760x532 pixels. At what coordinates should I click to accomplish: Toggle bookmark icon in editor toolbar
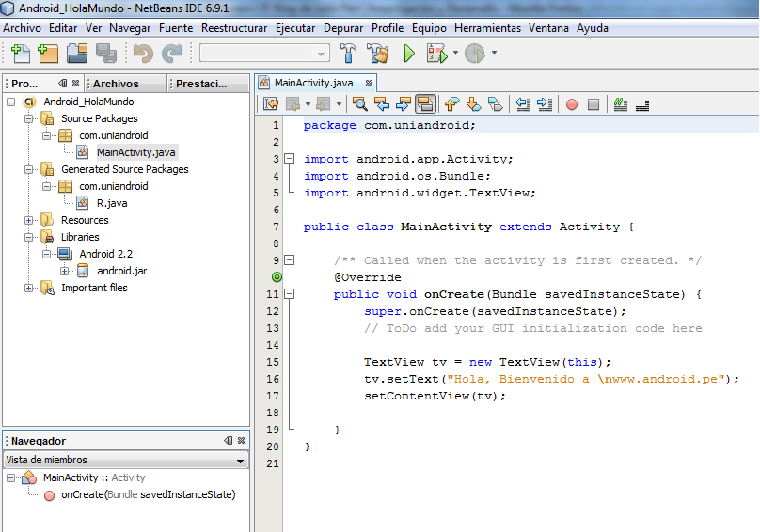pos(495,104)
